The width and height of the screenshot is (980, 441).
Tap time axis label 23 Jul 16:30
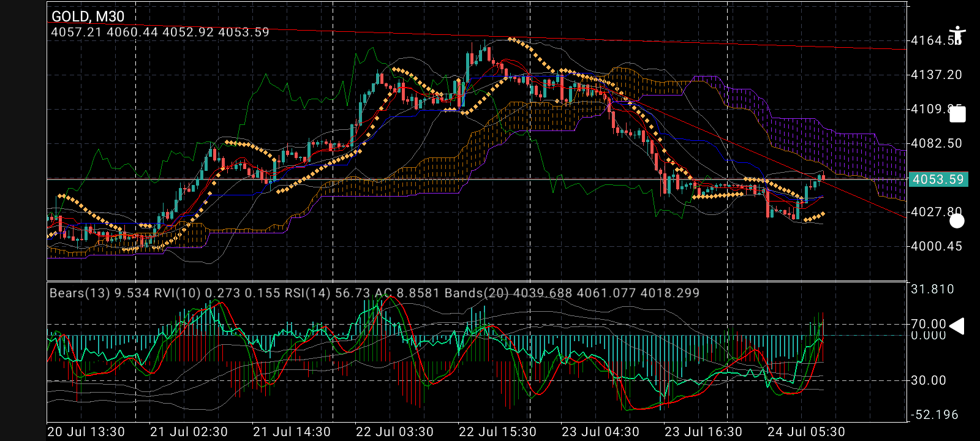point(703,432)
